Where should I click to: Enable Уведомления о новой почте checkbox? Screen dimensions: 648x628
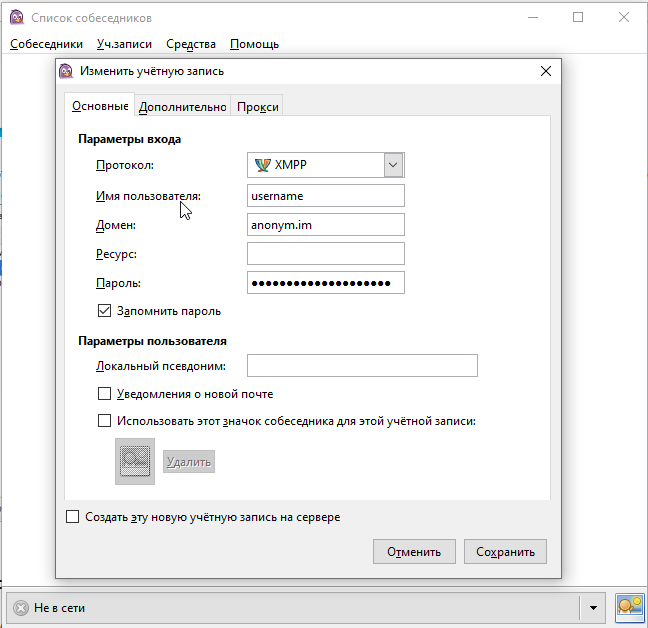(105, 394)
